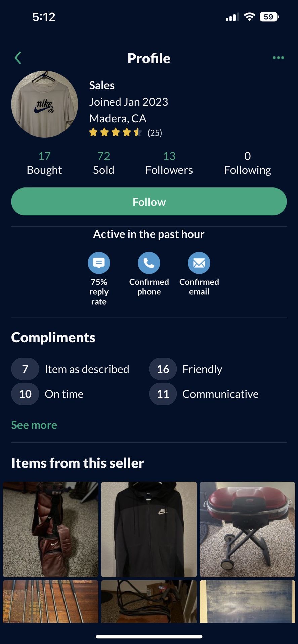Select the Friendly compliment count badge
This screenshot has height=644, width=298.
(x=163, y=369)
